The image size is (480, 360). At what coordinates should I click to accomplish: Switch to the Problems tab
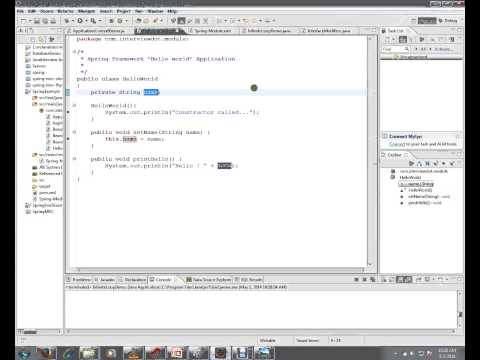click(x=79, y=280)
